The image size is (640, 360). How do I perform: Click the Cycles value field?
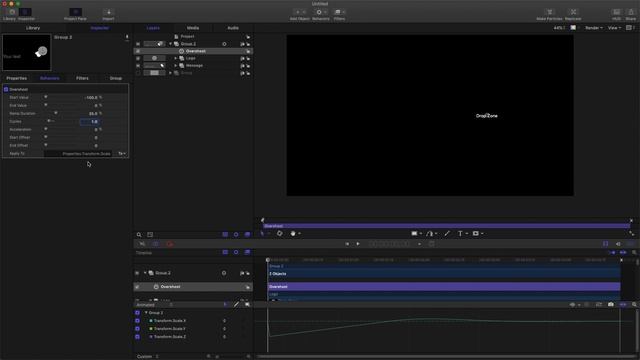(90, 122)
